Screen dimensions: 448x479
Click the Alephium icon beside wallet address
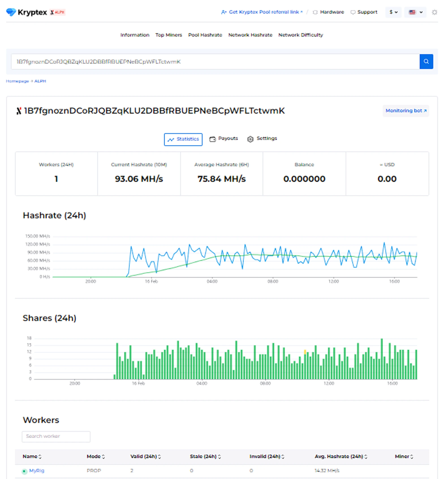(x=19, y=111)
